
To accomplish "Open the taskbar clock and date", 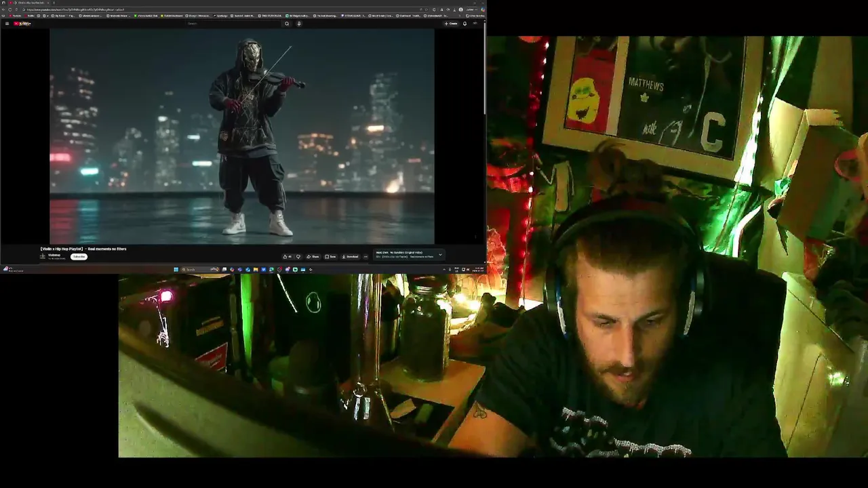I will click(x=479, y=270).
